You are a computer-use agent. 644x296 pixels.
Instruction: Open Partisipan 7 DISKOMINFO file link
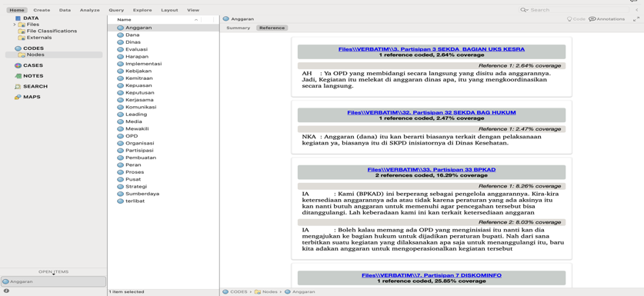tap(431, 275)
